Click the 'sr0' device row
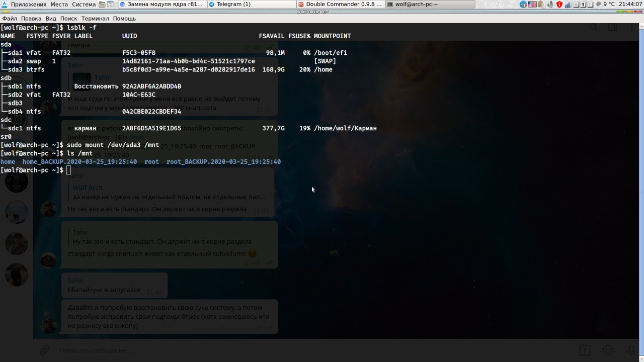Image resolution: width=644 pixels, height=362 pixels. [6, 137]
